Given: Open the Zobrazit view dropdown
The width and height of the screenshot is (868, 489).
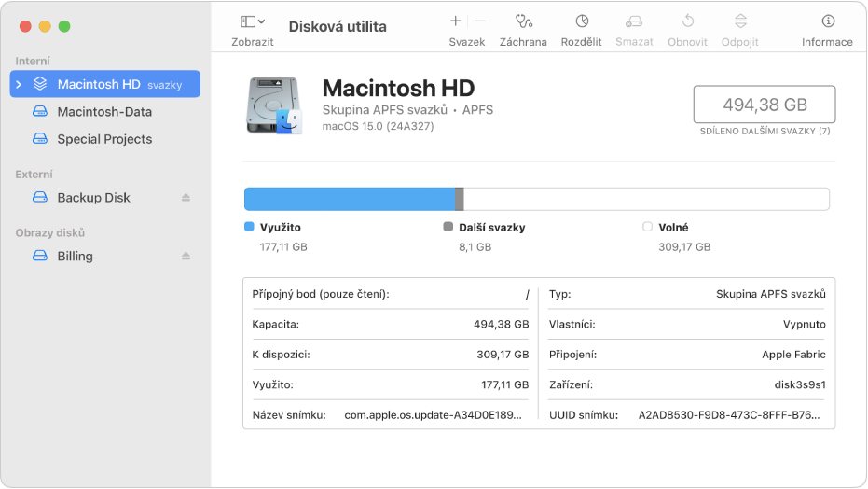Looking at the screenshot, I should (252, 21).
